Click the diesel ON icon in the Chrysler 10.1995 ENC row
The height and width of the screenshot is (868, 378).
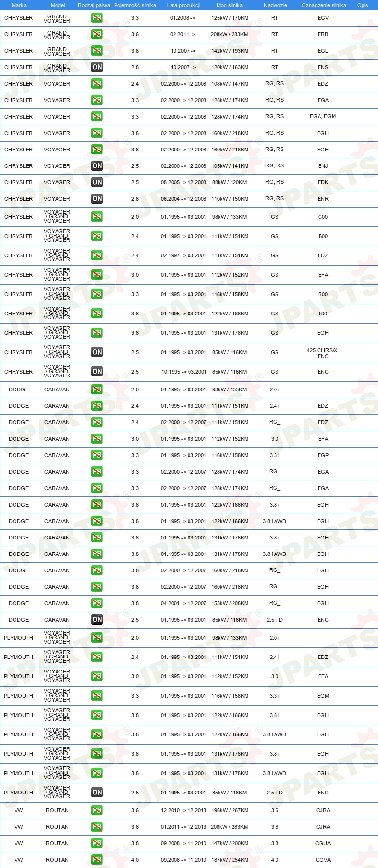tap(97, 372)
